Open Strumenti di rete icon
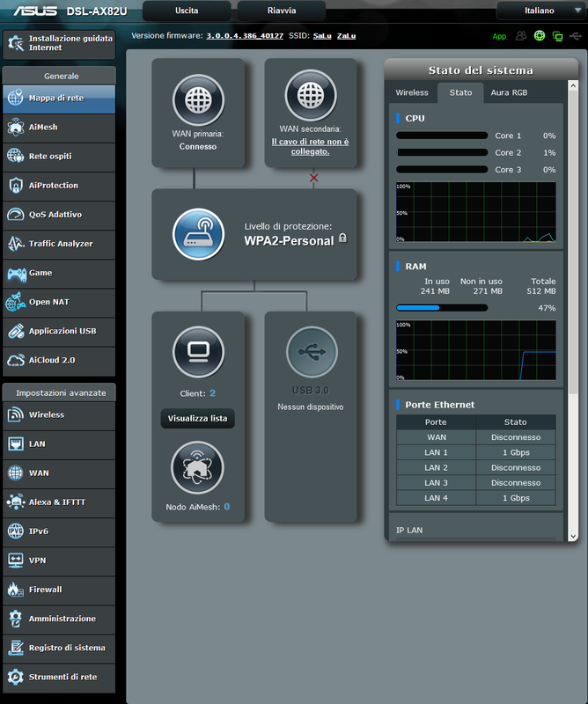Viewport: 588px width, 704px height. (15, 677)
